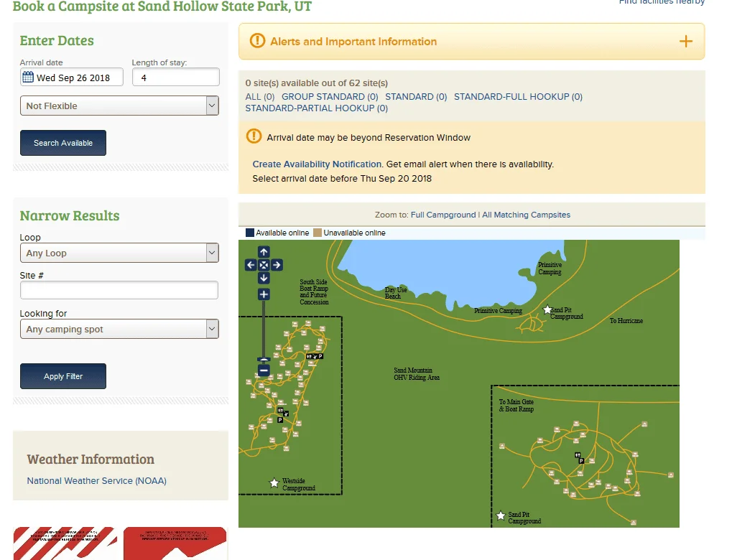Click the 'To Hurricane' map label
This screenshot has height=560, width=732.
[x=626, y=321]
